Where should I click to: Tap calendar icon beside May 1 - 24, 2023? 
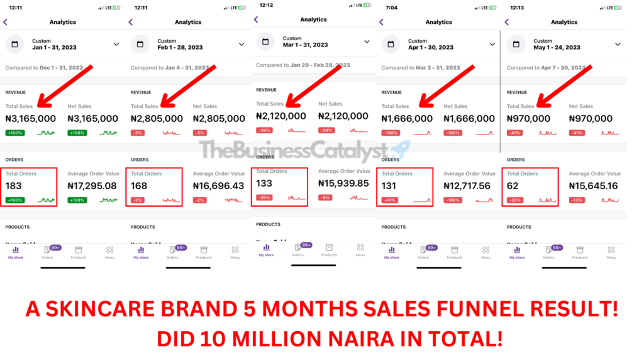(x=516, y=44)
